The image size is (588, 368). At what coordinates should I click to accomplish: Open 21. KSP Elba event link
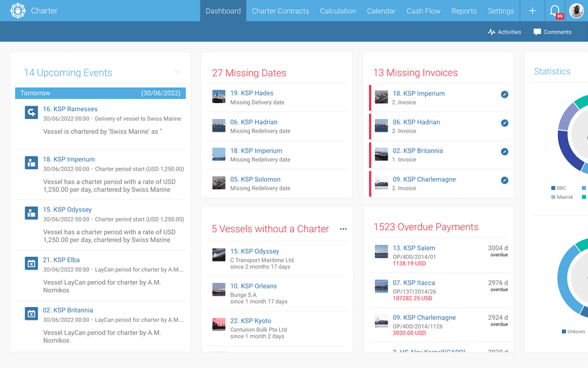pyautogui.click(x=61, y=260)
